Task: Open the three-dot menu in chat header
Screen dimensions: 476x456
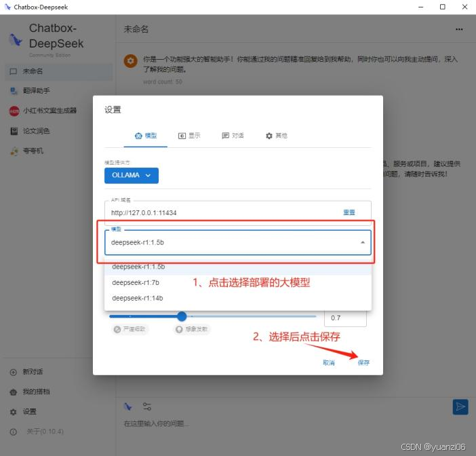Action: tap(459, 29)
